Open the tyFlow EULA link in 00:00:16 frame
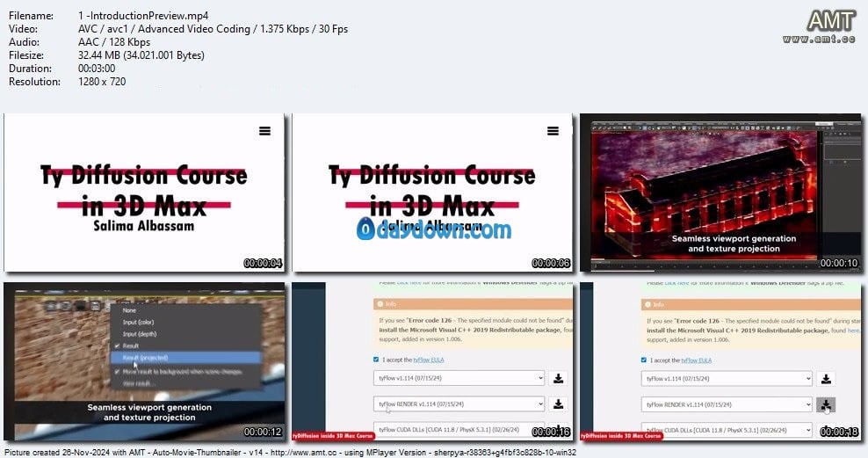Screen dimensions: 868x458 tap(429, 360)
